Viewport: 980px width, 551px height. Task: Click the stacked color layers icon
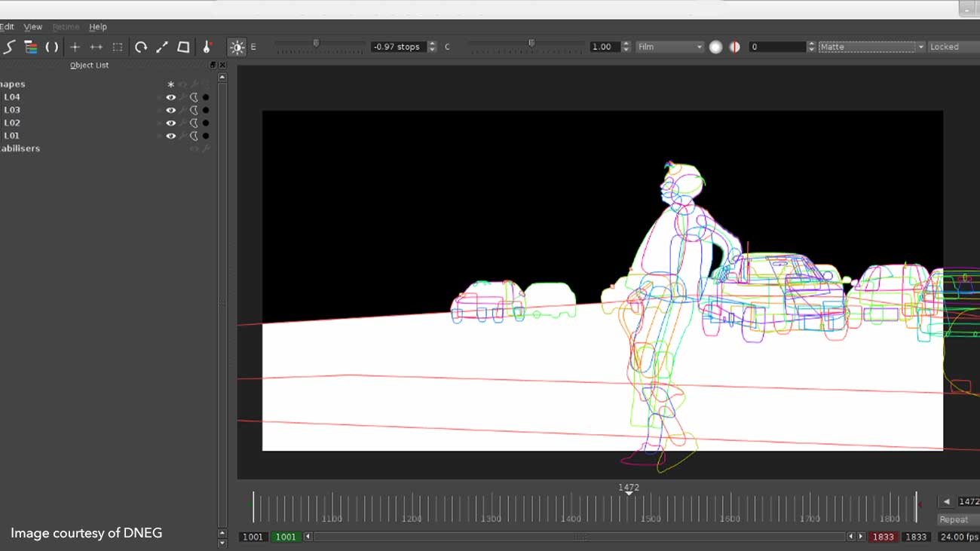point(31,47)
